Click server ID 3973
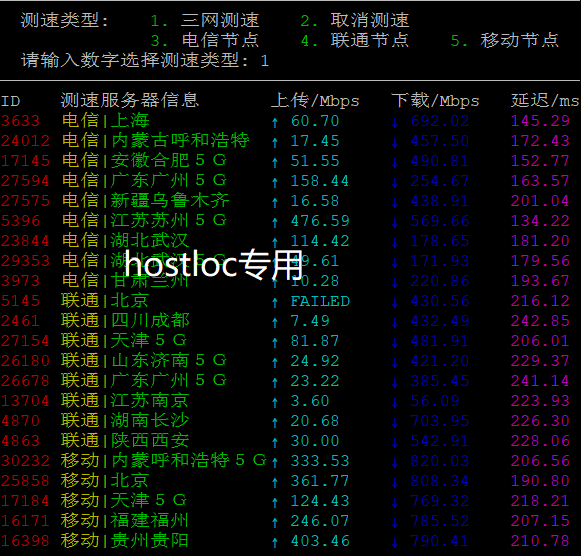The height and width of the screenshot is (556, 581). coord(20,281)
